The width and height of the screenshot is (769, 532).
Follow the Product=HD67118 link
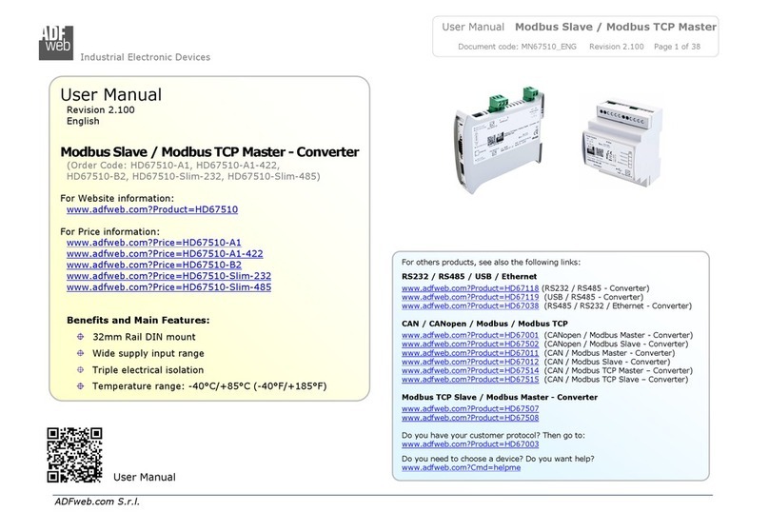[470, 288]
